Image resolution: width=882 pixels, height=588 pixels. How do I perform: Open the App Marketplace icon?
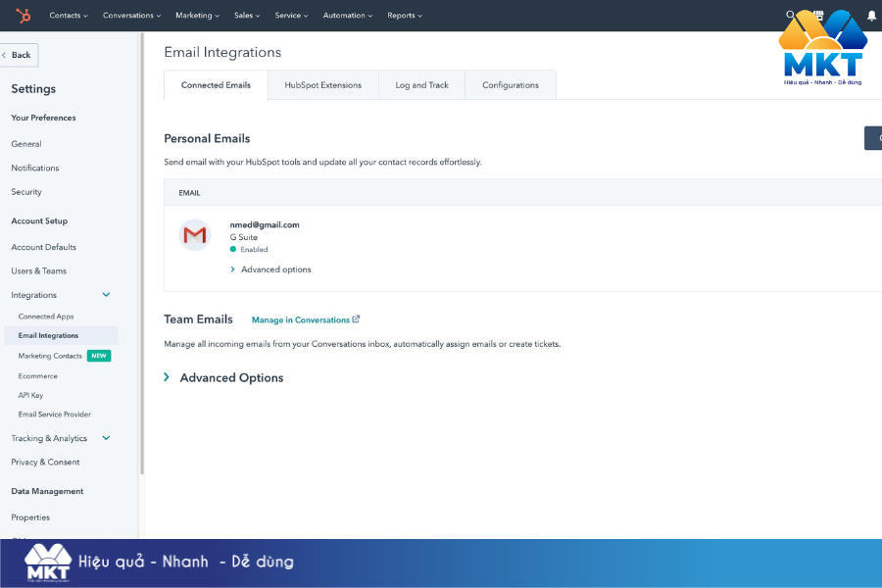pyautogui.click(x=819, y=14)
